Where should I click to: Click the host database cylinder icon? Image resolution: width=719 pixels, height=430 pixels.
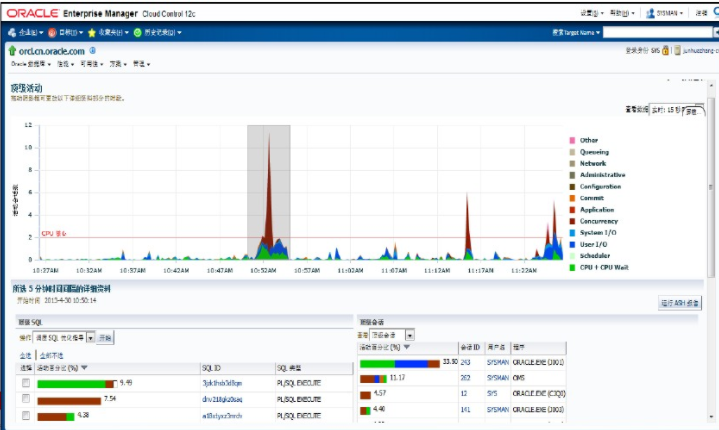tap(677, 50)
